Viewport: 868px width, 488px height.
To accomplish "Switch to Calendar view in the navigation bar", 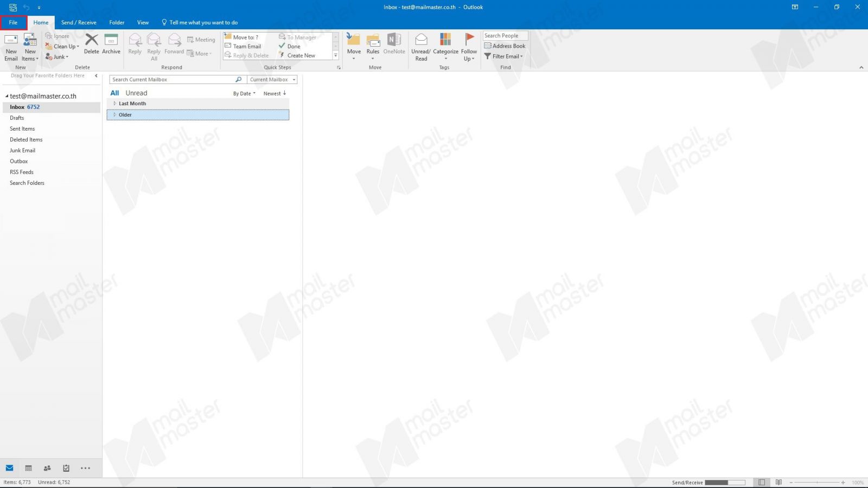I will [28, 468].
